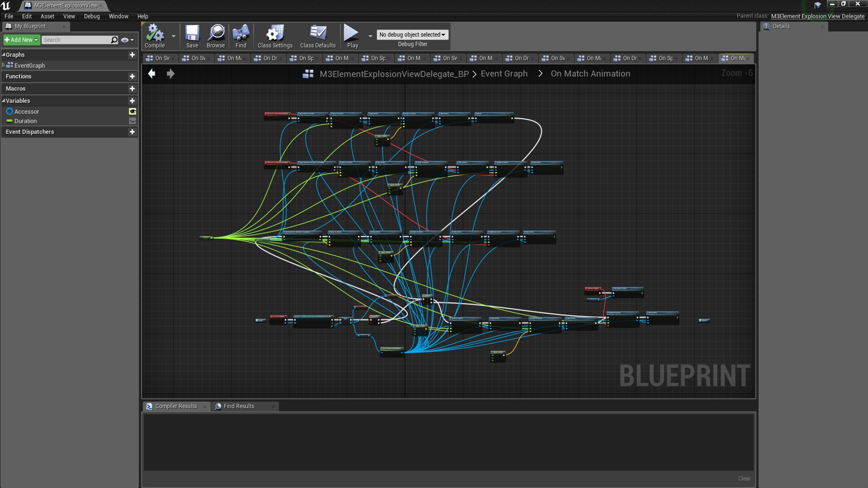Click the eye filter toggle in My Blueprint
The image size is (868, 488).
pos(125,40)
